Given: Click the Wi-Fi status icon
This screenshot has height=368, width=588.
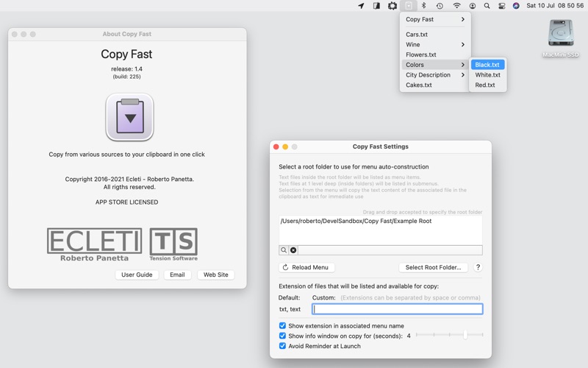Looking at the screenshot, I should click(x=456, y=6).
